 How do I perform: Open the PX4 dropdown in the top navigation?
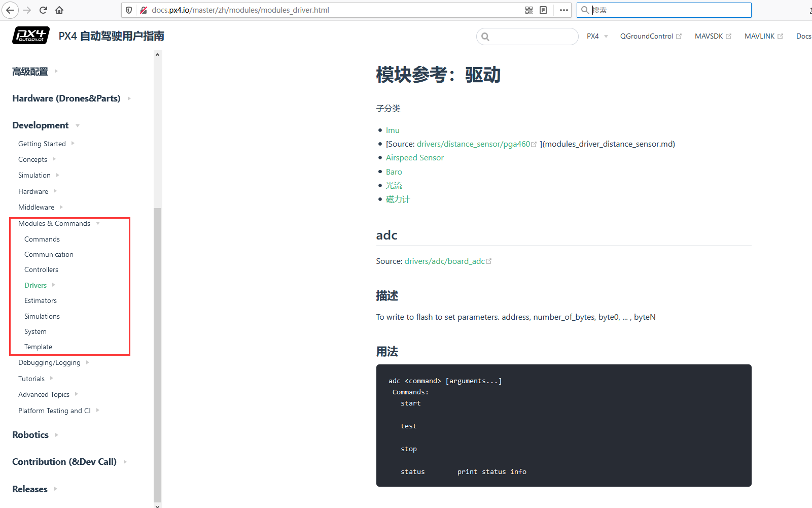coord(596,36)
